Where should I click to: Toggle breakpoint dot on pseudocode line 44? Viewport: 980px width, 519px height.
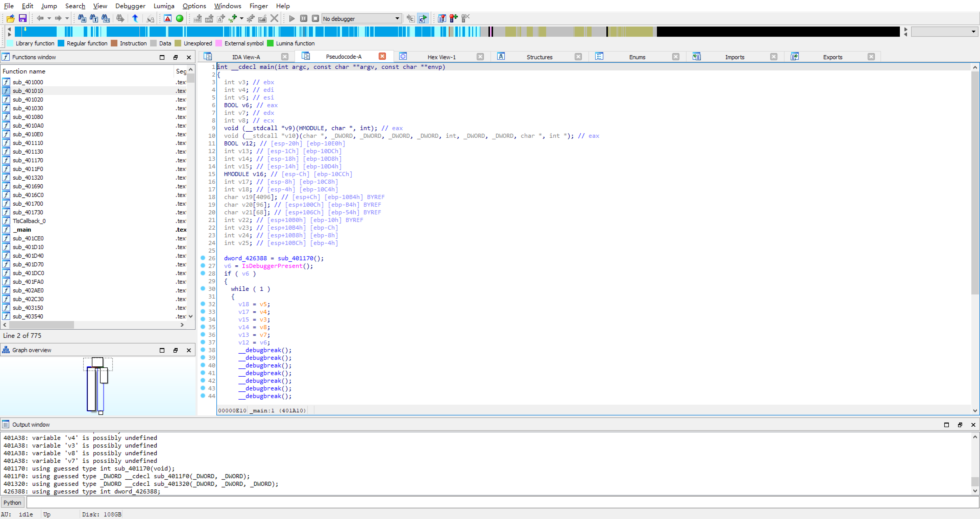pyautogui.click(x=203, y=396)
